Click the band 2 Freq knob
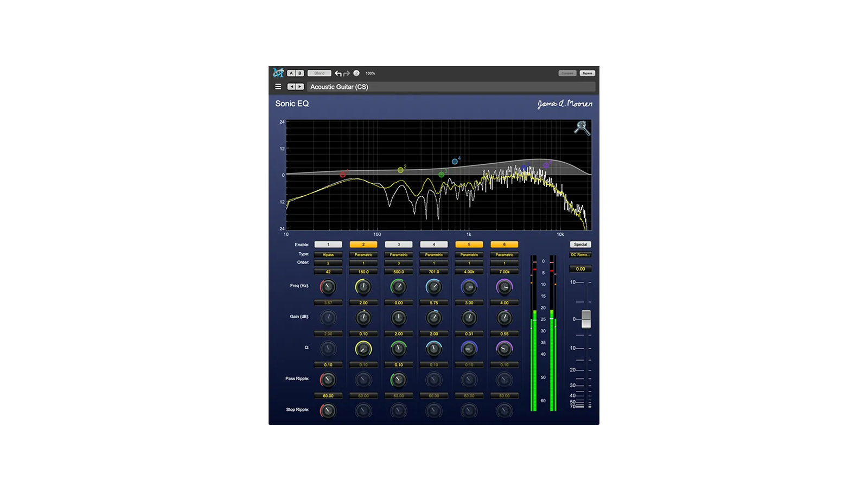Viewport: 868px width, 488px height. click(x=363, y=287)
